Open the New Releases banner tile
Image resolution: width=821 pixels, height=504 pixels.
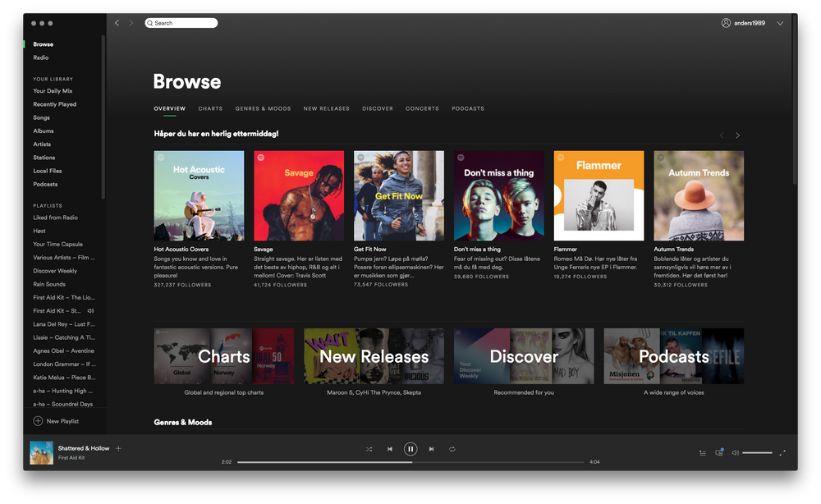point(374,356)
